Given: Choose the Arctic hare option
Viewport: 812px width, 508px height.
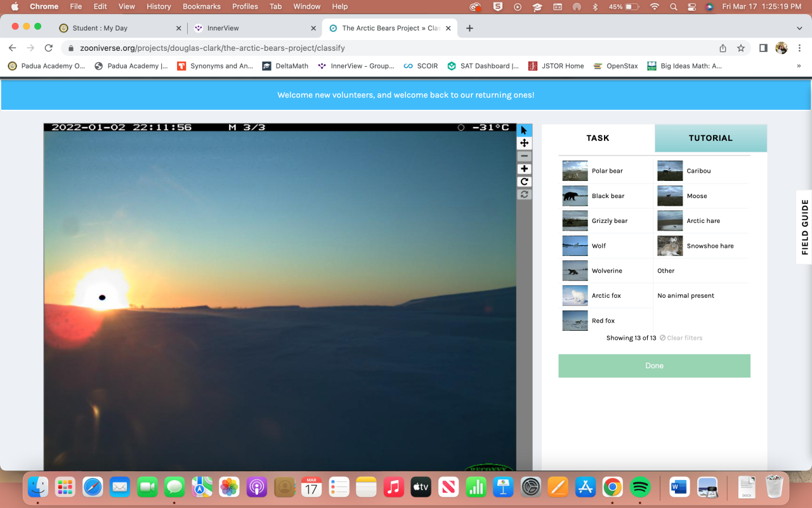Looking at the screenshot, I should tap(702, 221).
